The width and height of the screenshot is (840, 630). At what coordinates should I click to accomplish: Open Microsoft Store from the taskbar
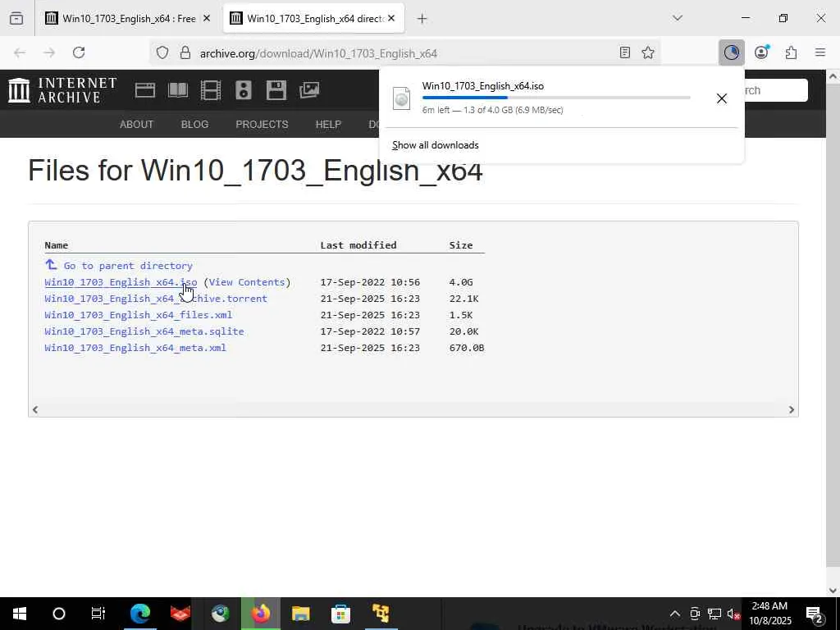[x=340, y=614]
